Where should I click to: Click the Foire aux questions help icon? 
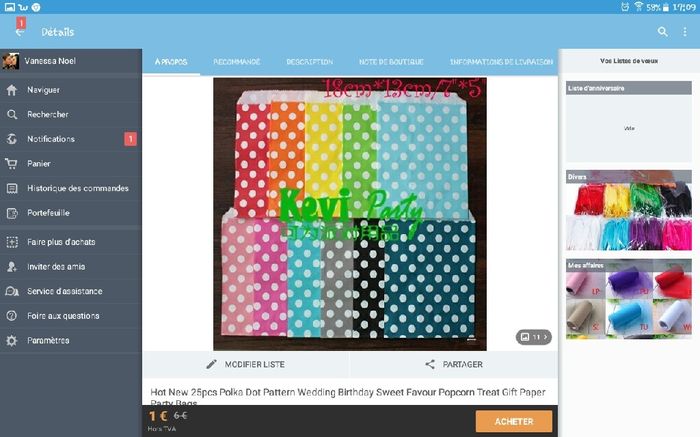tap(12, 316)
